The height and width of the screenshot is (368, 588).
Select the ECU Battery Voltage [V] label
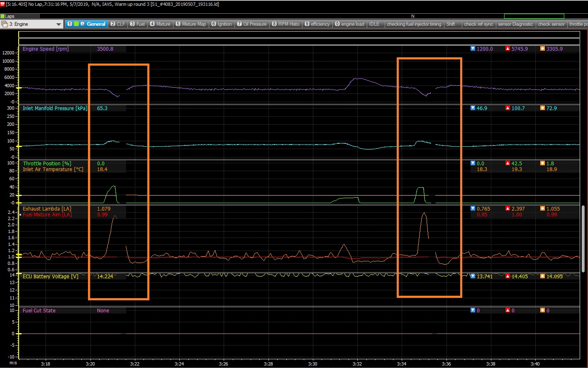click(50, 276)
